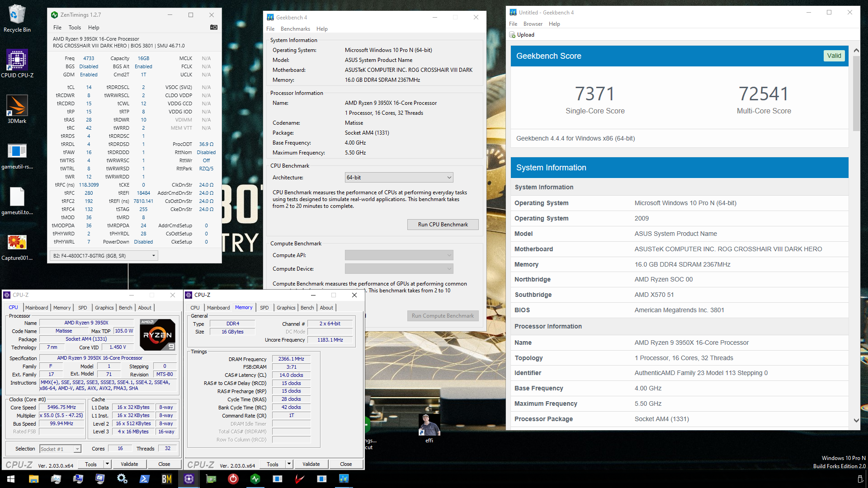Click Tools button in CPU-Z Memory window
This screenshot has height=488, width=868.
coord(273,464)
